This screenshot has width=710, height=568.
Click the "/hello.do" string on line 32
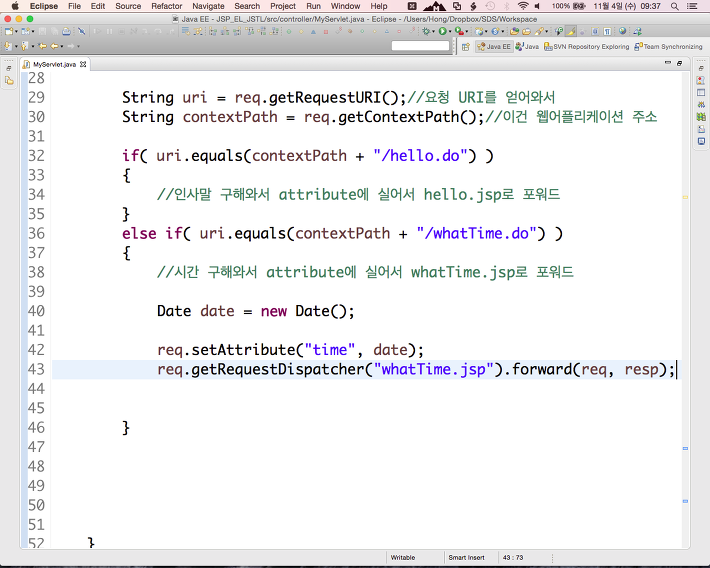(x=420, y=156)
